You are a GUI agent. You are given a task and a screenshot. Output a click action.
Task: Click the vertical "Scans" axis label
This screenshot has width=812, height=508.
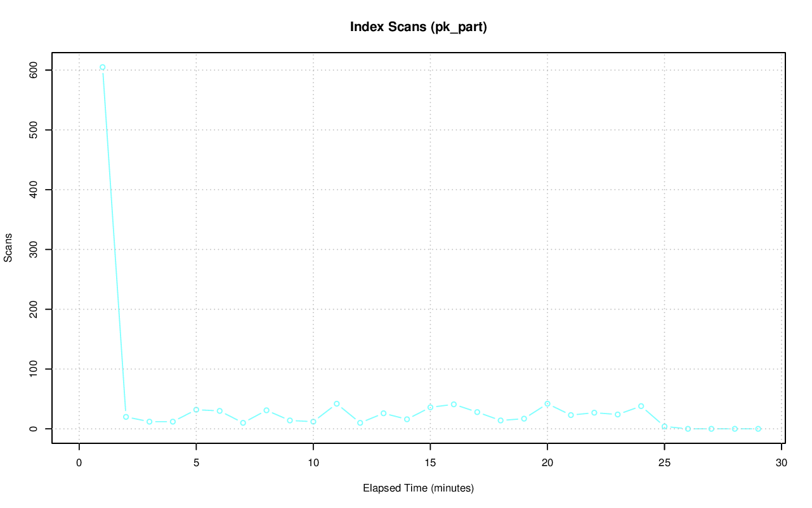(x=8, y=249)
